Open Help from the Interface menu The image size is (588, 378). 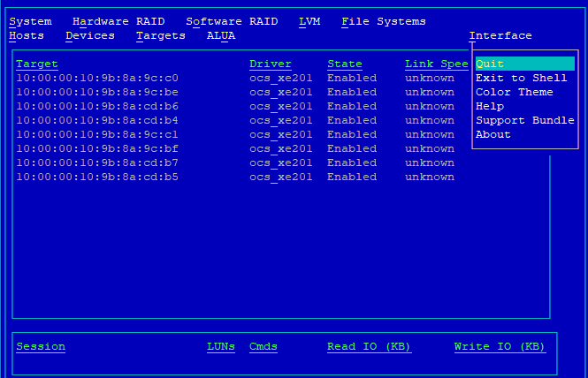(490, 106)
